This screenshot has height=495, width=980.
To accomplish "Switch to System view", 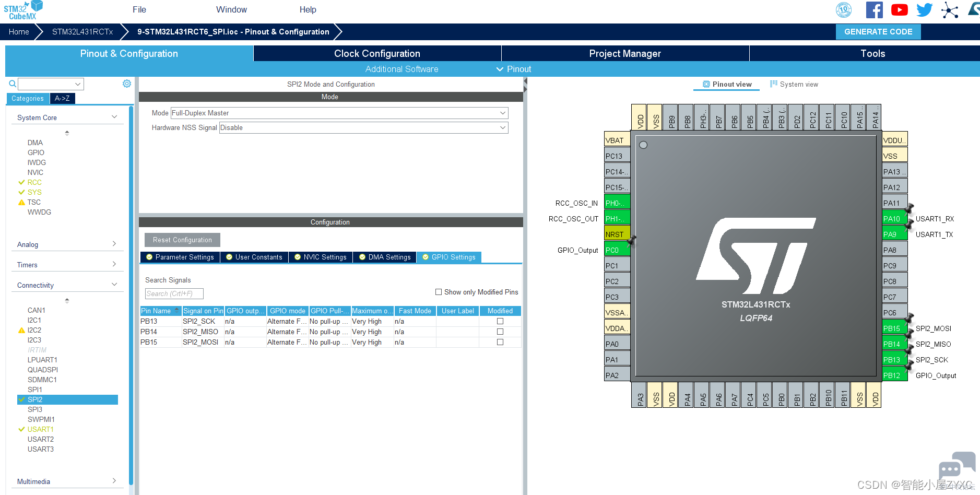I will coord(794,84).
